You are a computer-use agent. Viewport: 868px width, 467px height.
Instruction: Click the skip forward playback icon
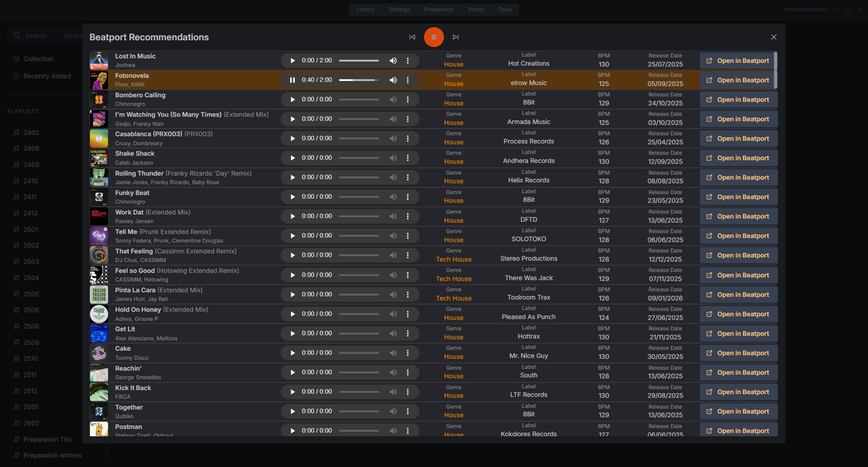(456, 37)
